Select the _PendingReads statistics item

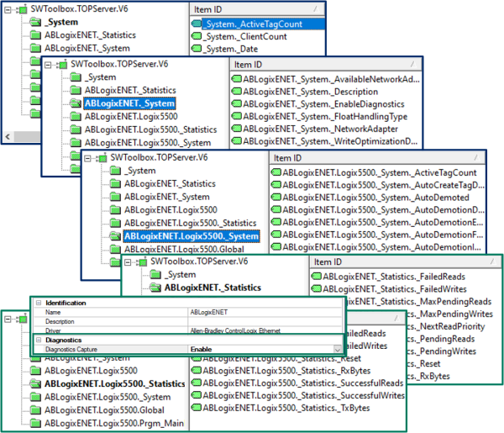[441, 339]
